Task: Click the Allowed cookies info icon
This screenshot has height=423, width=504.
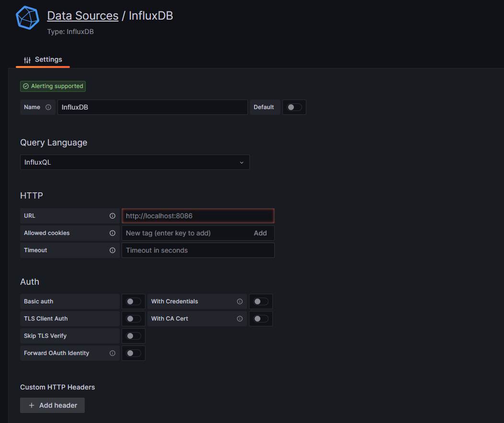Action: (x=112, y=233)
